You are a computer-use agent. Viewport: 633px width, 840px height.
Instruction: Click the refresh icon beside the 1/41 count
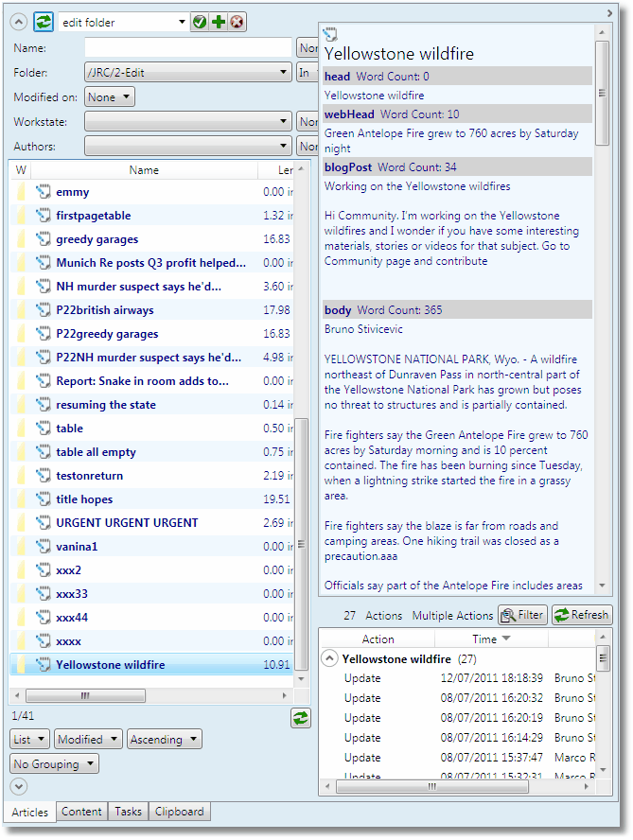301,718
